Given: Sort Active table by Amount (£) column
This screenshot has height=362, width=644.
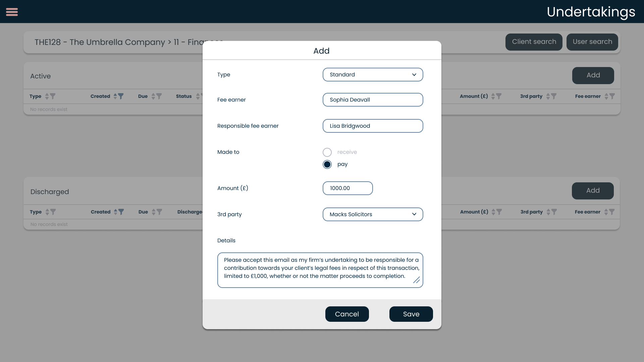Looking at the screenshot, I should [493, 96].
